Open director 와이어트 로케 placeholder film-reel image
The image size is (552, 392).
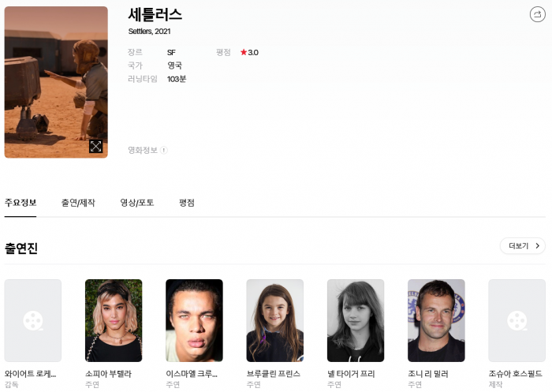(x=33, y=320)
